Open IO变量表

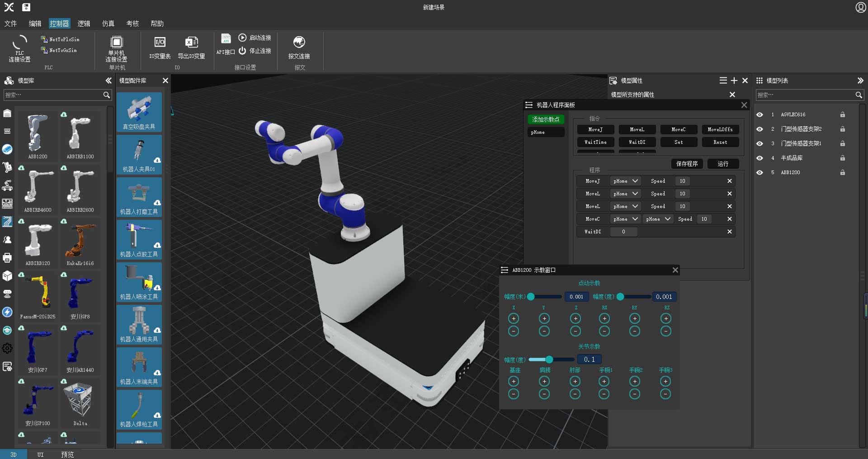point(160,48)
